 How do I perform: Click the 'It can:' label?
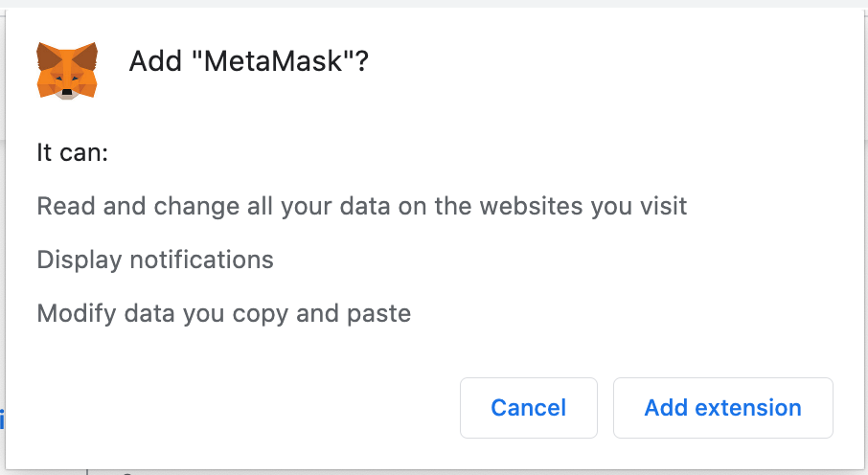(73, 152)
